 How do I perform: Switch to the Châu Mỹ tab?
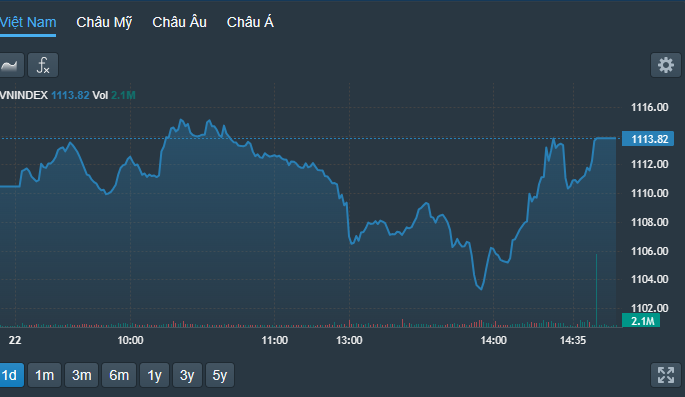104,22
